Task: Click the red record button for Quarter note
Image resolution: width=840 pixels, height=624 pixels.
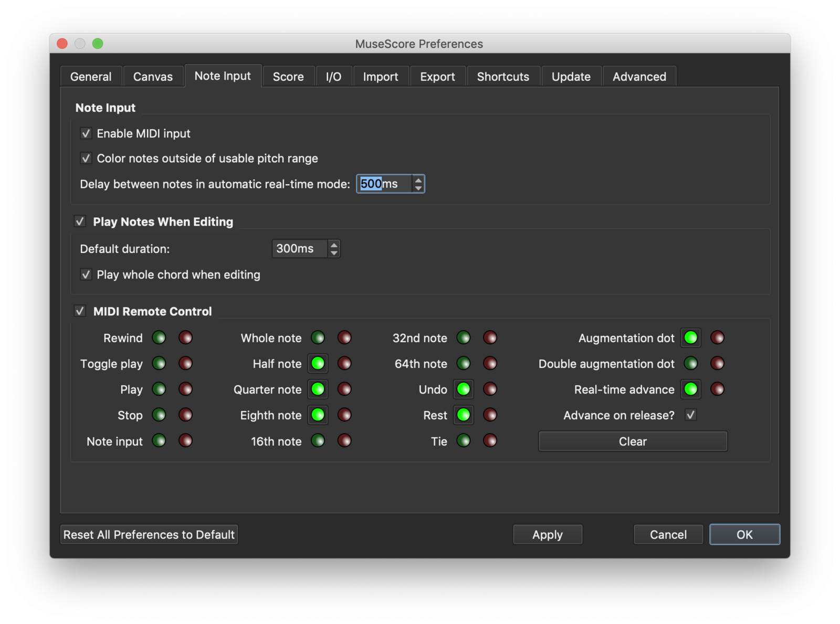Action: pos(344,389)
